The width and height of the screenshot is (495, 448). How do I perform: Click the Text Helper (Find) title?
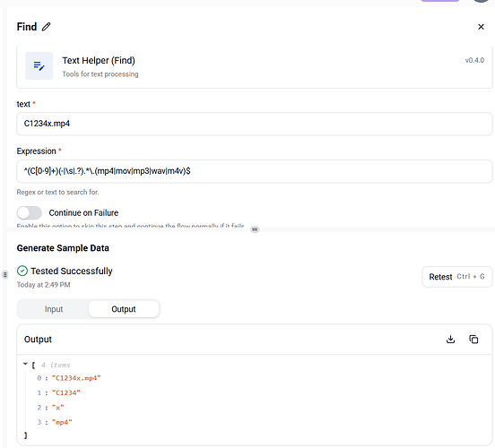99,61
